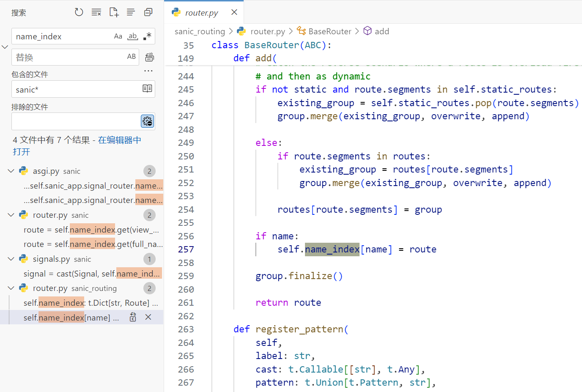The width and height of the screenshot is (582, 392).
Task: Click def register_pattern( on line 263
Action: pos(291,329)
